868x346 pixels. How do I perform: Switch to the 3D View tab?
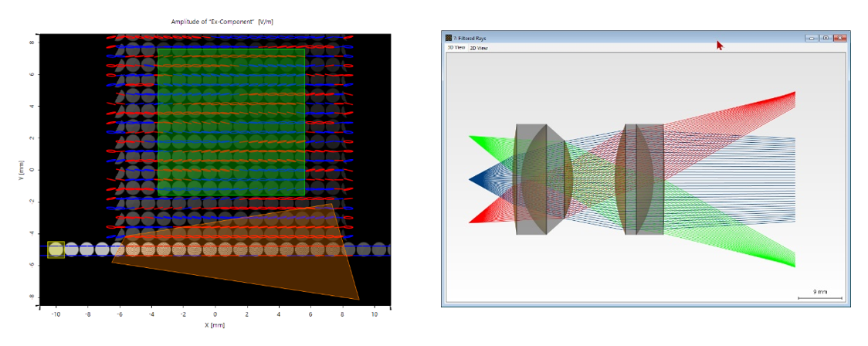point(456,48)
